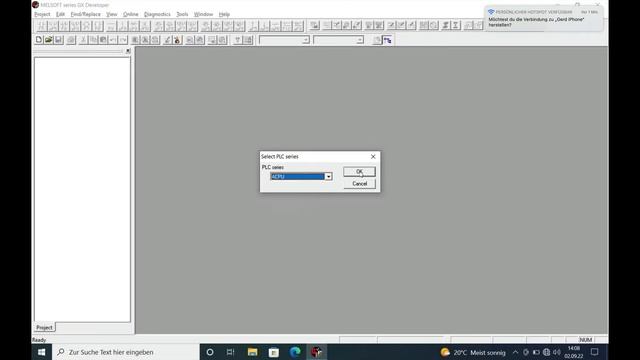Open the View menu

point(111,14)
